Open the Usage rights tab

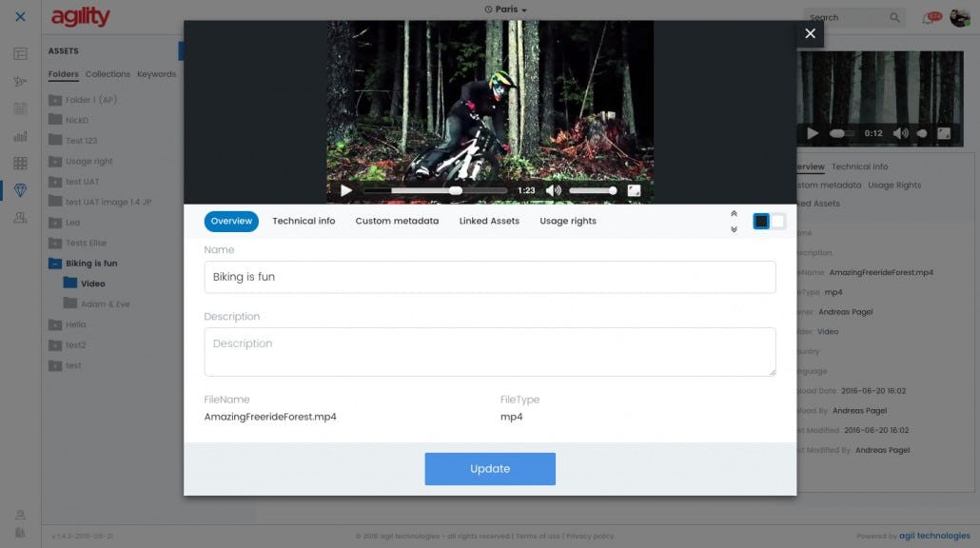(567, 220)
